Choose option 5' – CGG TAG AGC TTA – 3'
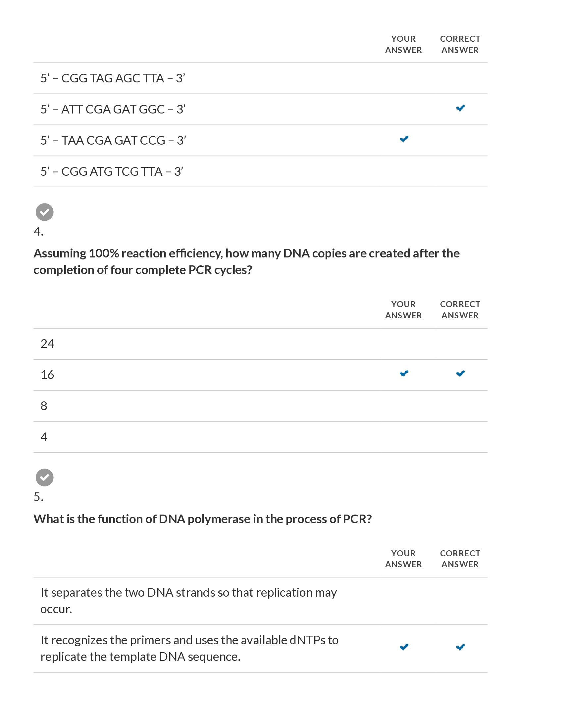The width and height of the screenshot is (563, 728). click(x=113, y=78)
